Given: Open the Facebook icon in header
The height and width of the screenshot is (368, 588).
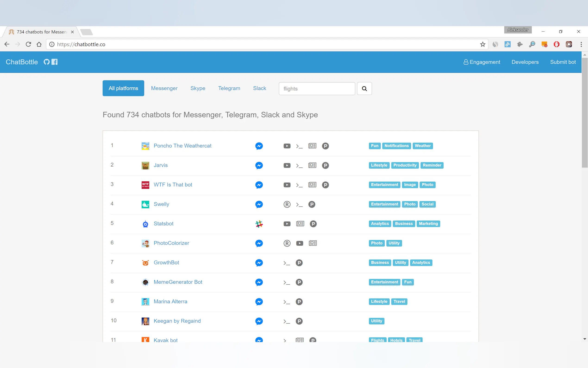Looking at the screenshot, I should click(x=55, y=62).
